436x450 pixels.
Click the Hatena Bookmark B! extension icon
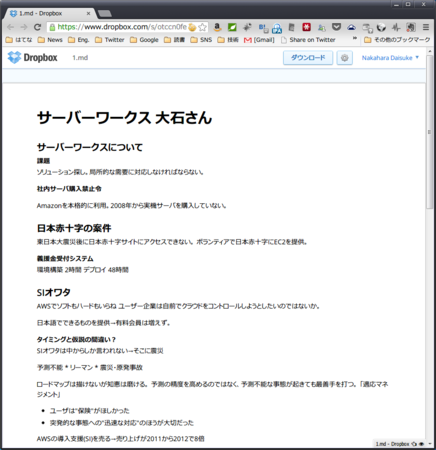263,27
